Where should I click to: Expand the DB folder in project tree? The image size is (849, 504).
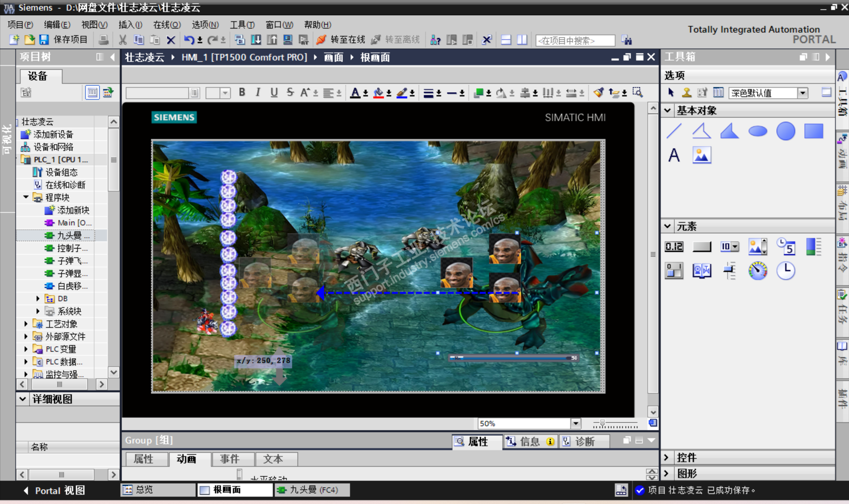pos(38,299)
